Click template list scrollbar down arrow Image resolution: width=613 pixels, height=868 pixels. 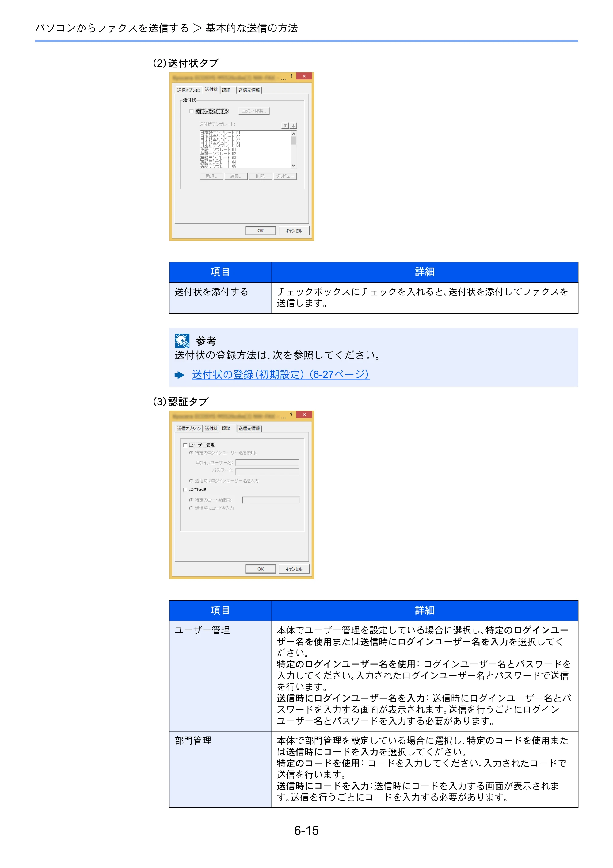coord(293,166)
